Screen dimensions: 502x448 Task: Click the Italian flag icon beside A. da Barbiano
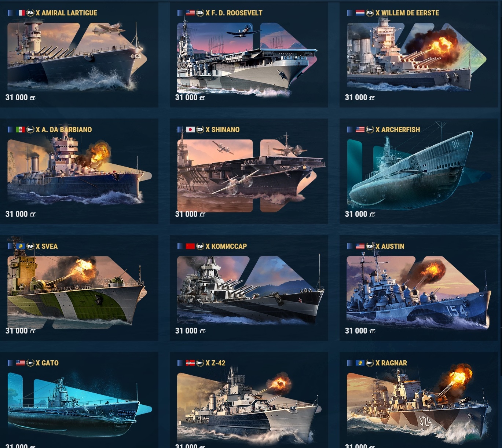pos(21,130)
